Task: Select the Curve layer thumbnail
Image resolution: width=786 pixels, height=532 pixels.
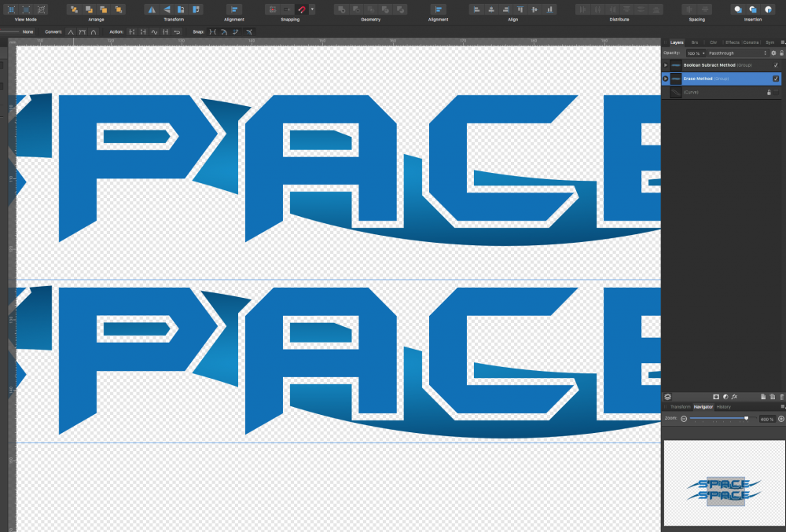Action: click(676, 92)
